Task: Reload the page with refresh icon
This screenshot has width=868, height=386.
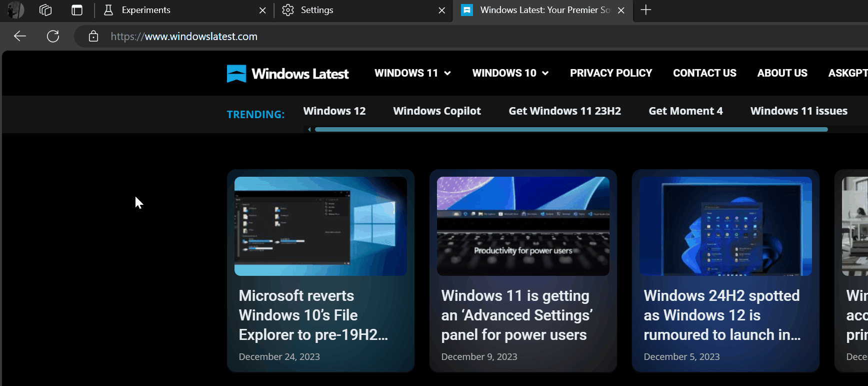Action: point(53,36)
